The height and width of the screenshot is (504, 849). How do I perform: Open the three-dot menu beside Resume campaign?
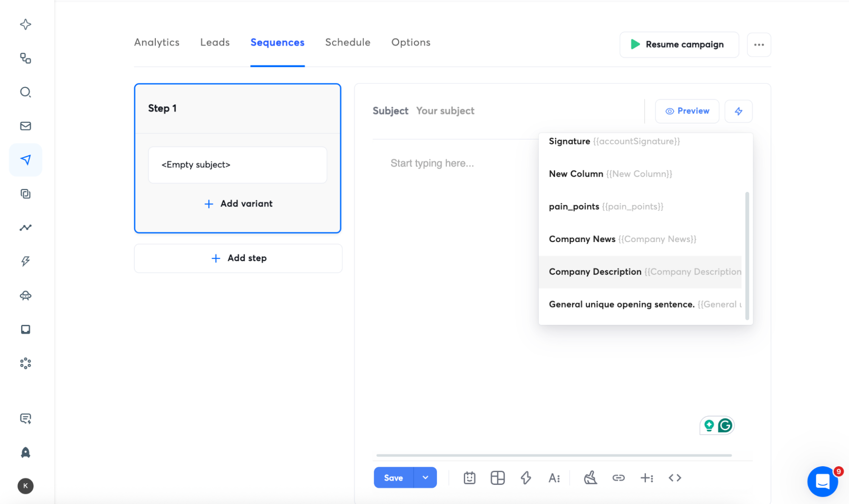759,45
